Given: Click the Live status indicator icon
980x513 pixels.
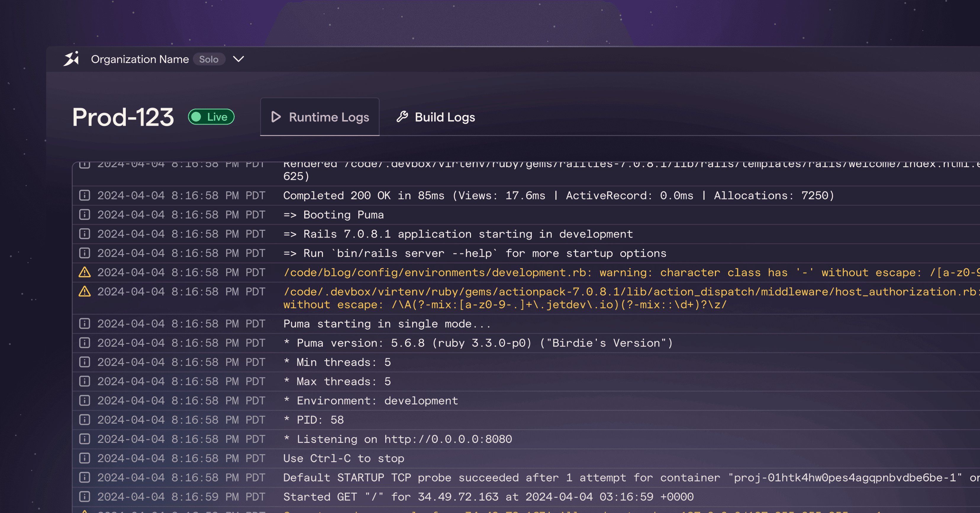Looking at the screenshot, I should (199, 117).
